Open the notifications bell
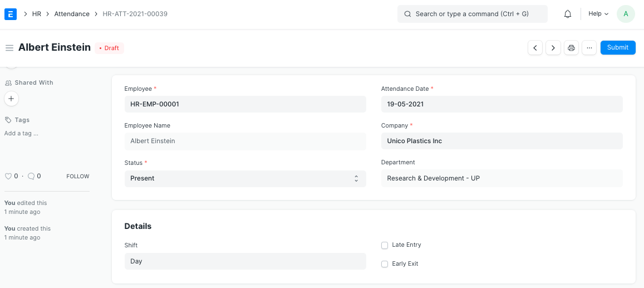644x288 pixels. pyautogui.click(x=568, y=14)
